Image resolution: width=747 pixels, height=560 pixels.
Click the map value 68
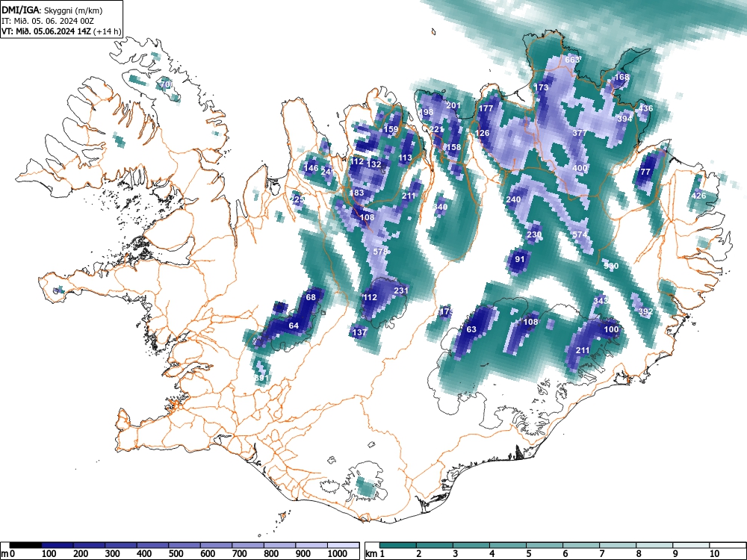[x=311, y=297]
